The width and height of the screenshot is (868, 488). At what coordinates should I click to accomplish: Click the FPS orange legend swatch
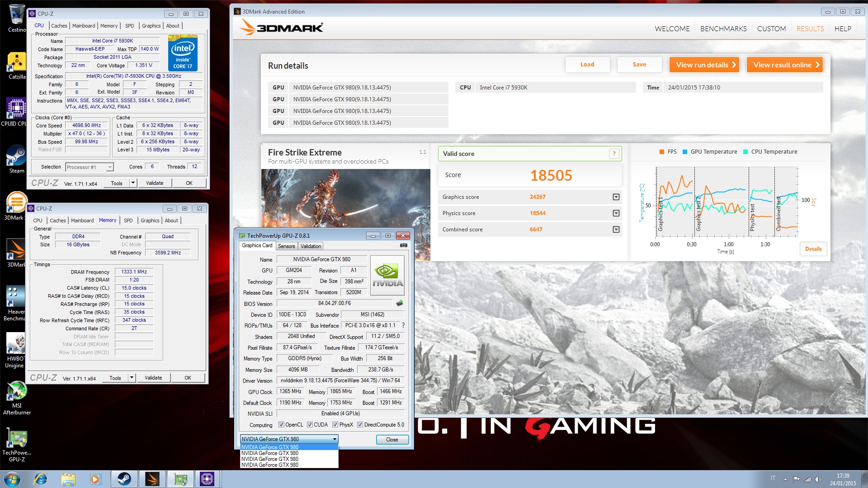pyautogui.click(x=662, y=152)
